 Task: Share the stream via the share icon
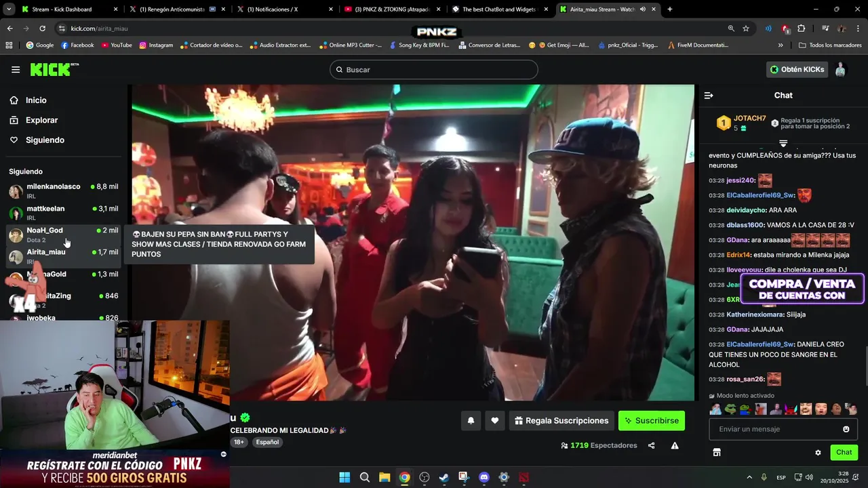[x=652, y=445]
